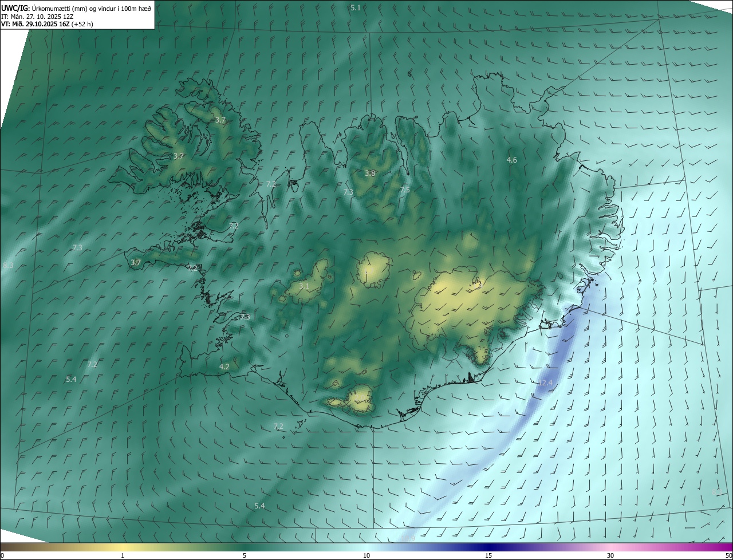This screenshot has width=733, height=560.
Task: Click the '0' tick label on the colour scale
Action: (x=2, y=555)
